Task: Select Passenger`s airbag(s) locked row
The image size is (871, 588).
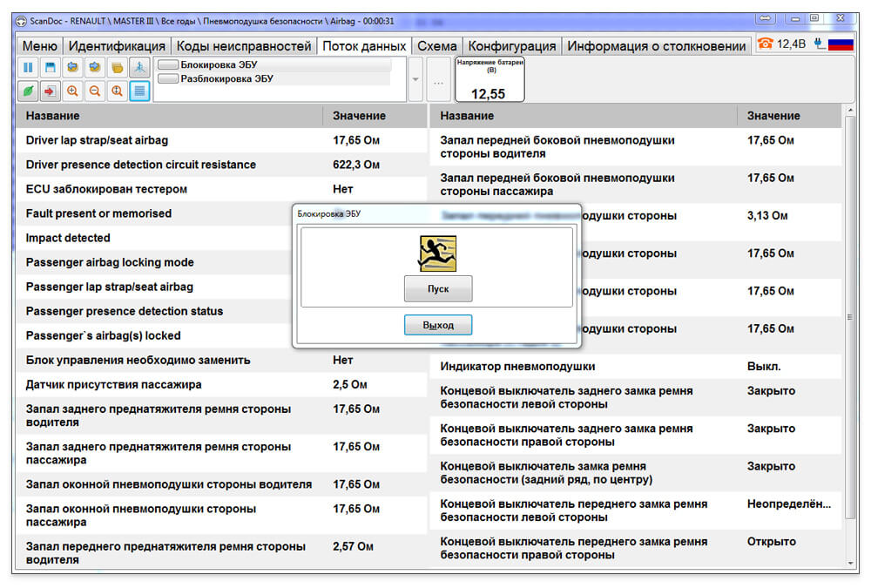Action: click(x=154, y=336)
